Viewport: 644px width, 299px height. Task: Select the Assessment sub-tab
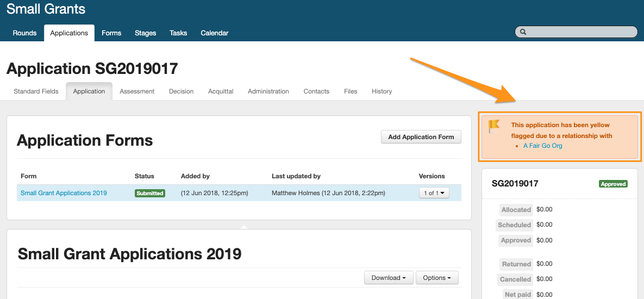[137, 91]
